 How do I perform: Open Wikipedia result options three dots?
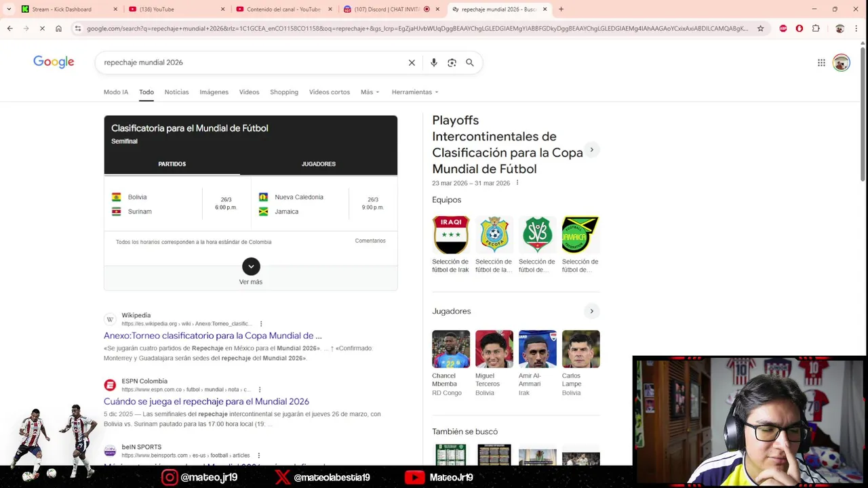261,324
